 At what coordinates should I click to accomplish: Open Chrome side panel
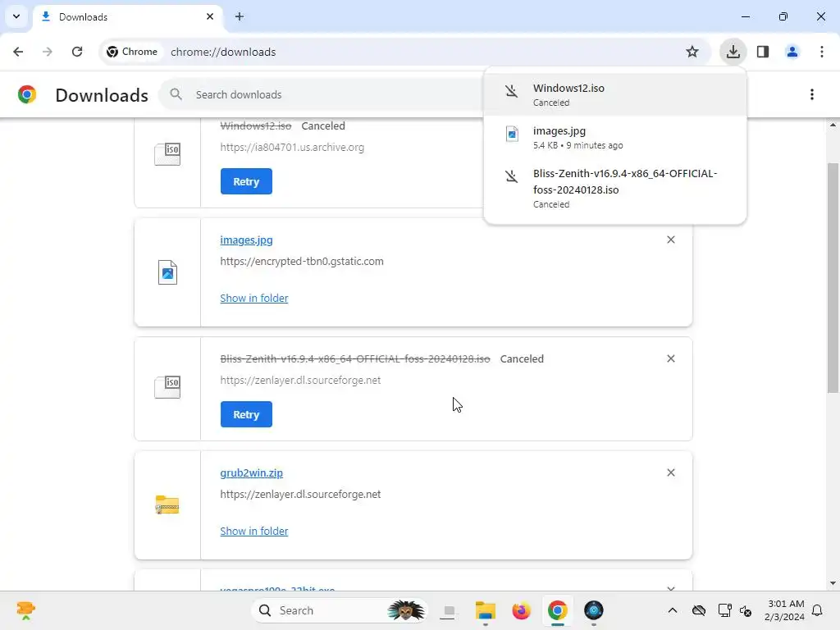pyautogui.click(x=763, y=52)
